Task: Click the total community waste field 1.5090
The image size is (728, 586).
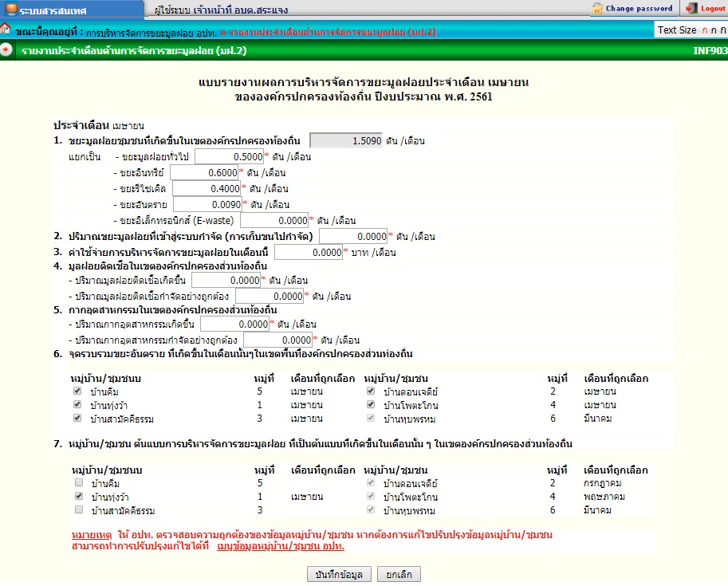Action: point(346,140)
